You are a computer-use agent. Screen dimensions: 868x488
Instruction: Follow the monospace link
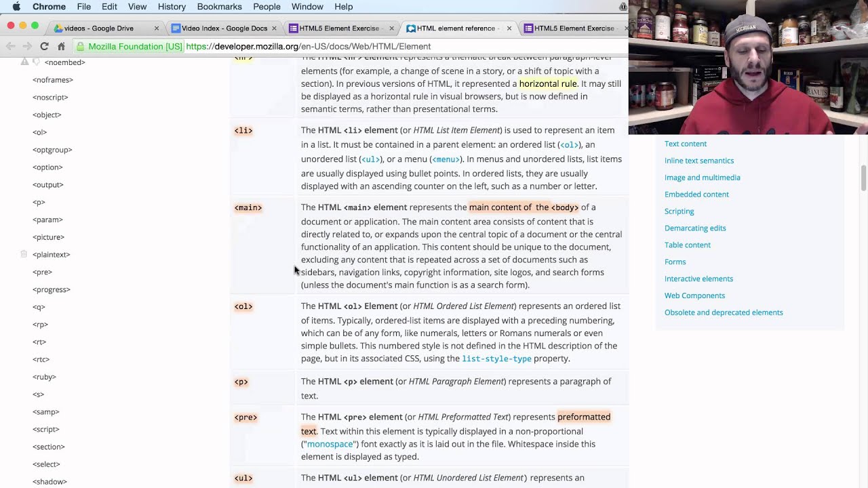[330, 444]
